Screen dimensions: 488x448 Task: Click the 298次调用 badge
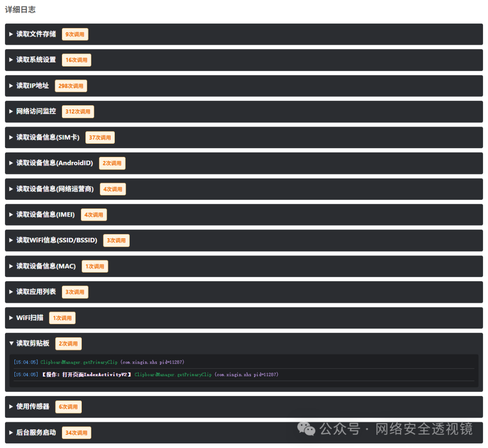pos(71,86)
